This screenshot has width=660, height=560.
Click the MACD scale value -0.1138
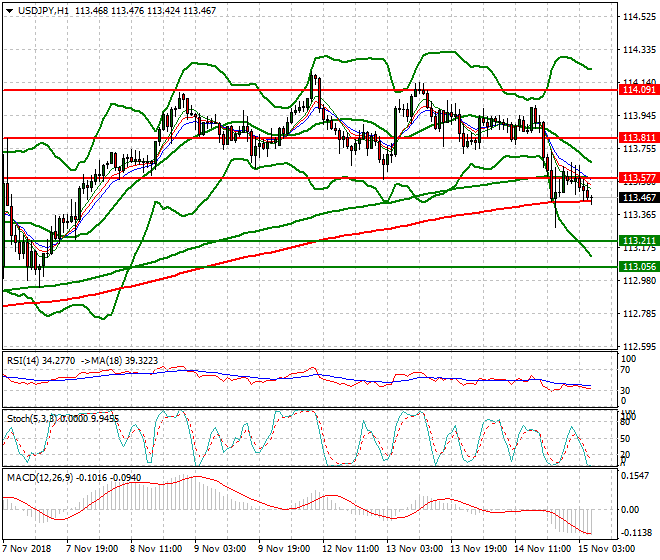pyautogui.click(x=636, y=533)
